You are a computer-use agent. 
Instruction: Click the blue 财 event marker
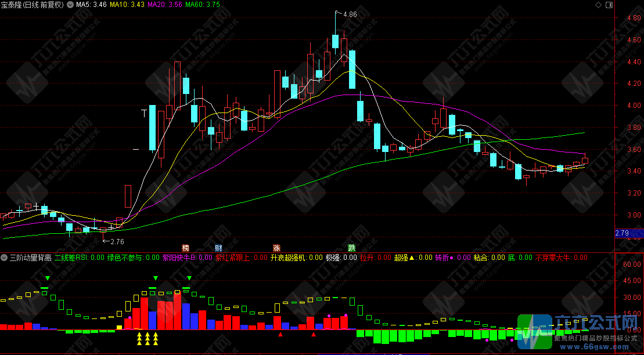pyautogui.click(x=218, y=248)
